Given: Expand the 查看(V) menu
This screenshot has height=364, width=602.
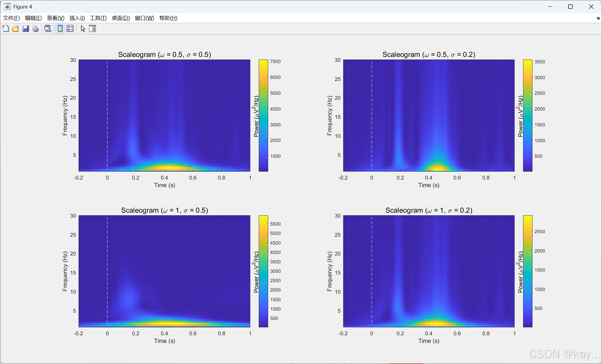Looking at the screenshot, I should pyautogui.click(x=55, y=18).
